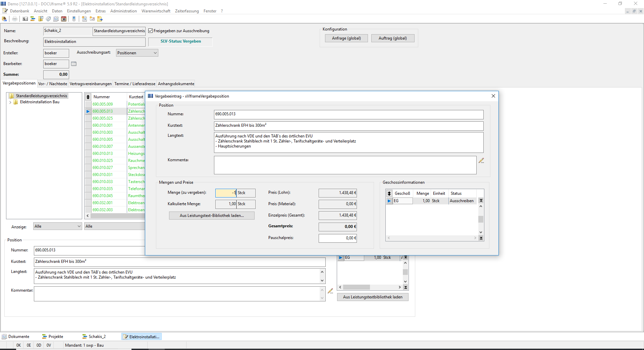Switch to Schakis_2 window tab at bottom
Viewport: 644px width, 350px height.
click(x=94, y=337)
